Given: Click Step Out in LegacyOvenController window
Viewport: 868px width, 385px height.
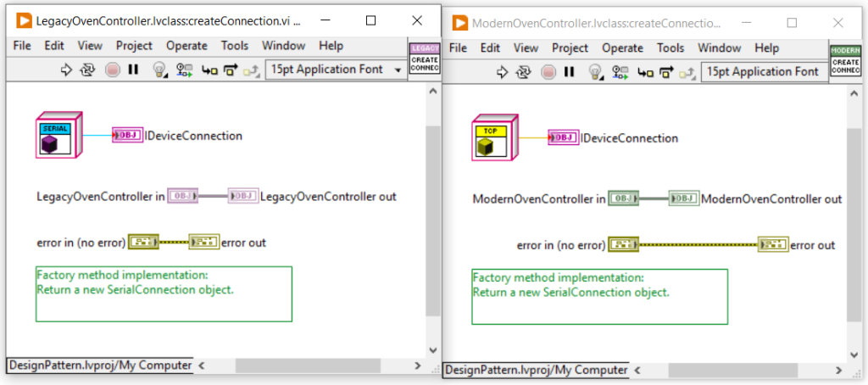Looking at the screenshot, I should pyautogui.click(x=252, y=70).
